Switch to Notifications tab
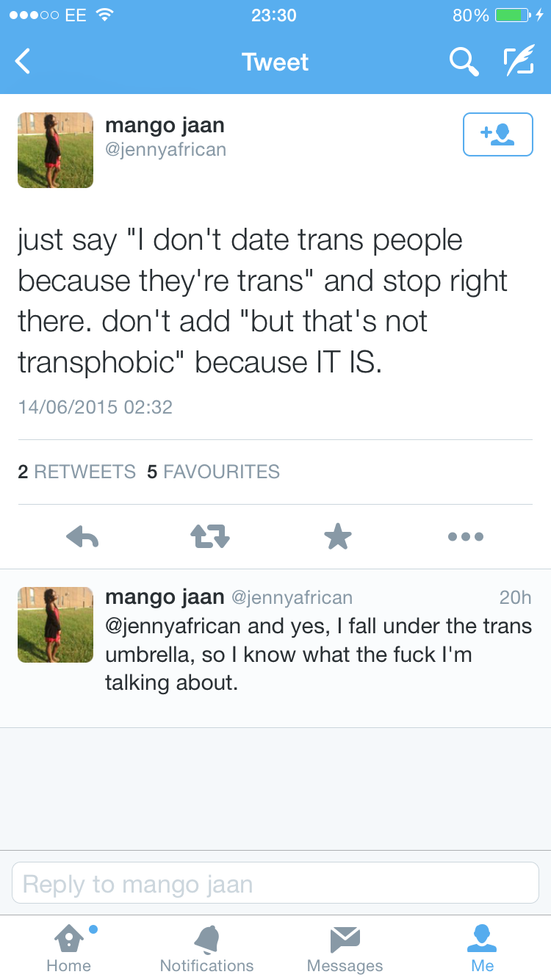 click(x=206, y=948)
